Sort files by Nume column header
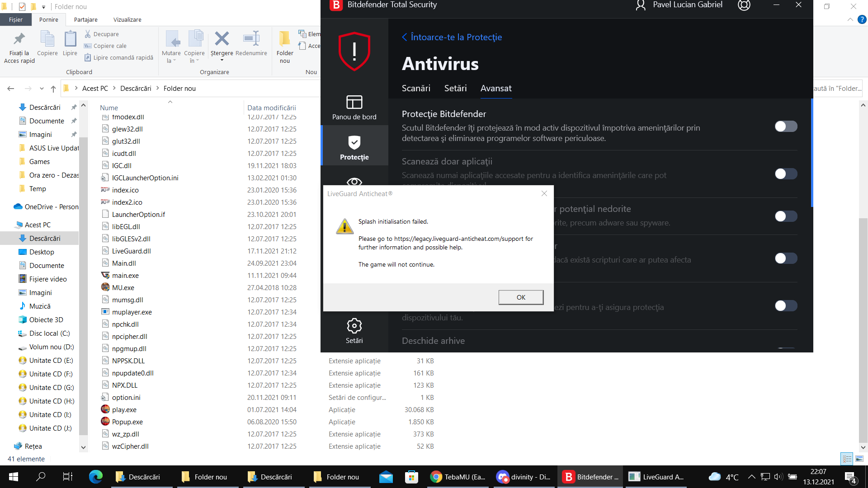The height and width of the screenshot is (488, 868). [x=109, y=108]
